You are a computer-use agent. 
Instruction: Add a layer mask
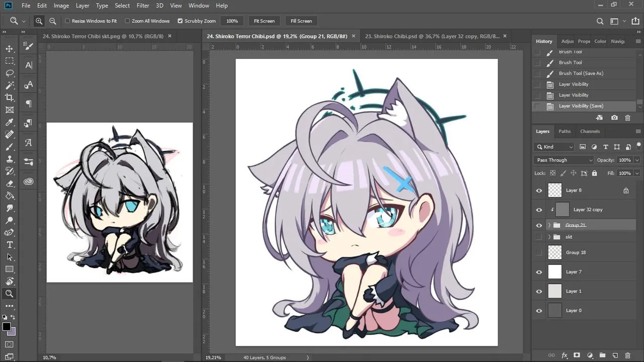tap(577, 355)
